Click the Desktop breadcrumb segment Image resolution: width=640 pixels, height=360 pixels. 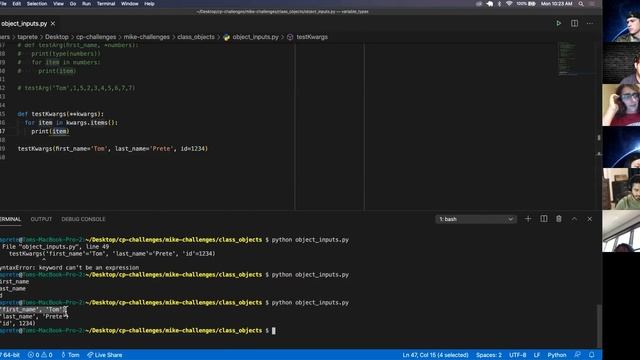(x=57, y=37)
